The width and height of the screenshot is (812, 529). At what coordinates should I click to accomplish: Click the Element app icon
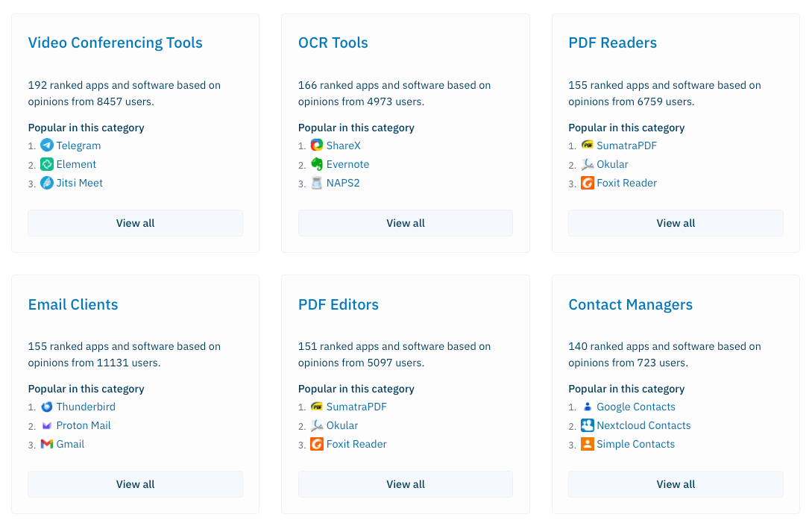[47, 164]
